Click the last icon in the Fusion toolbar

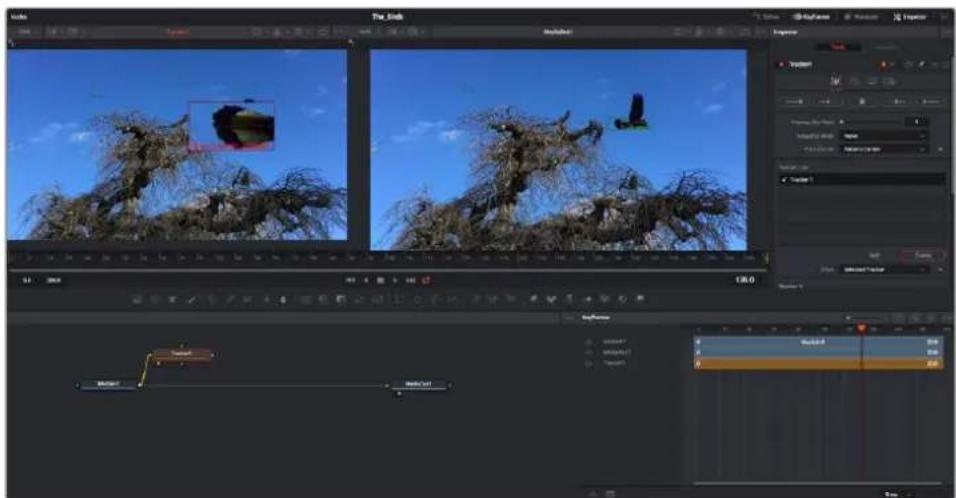point(640,299)
